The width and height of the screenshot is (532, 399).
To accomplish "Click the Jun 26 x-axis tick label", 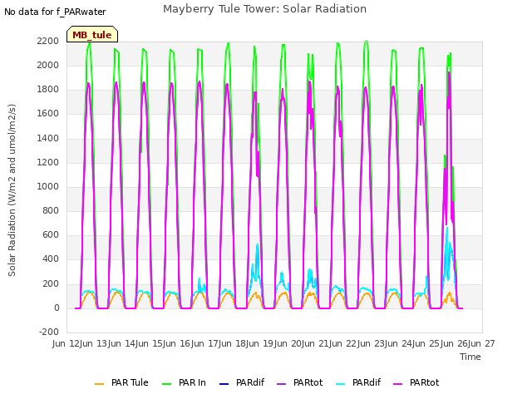I will tap(452, 343).
